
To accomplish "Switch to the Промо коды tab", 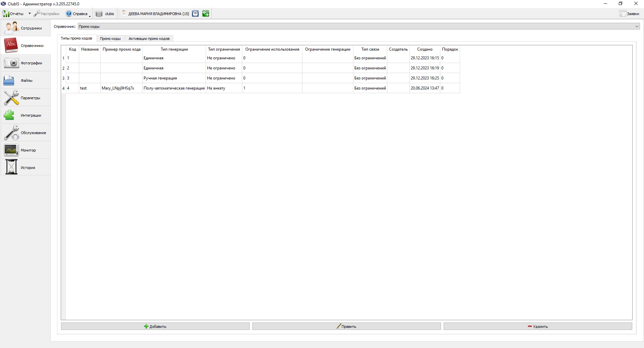I will tap(110, 39).
